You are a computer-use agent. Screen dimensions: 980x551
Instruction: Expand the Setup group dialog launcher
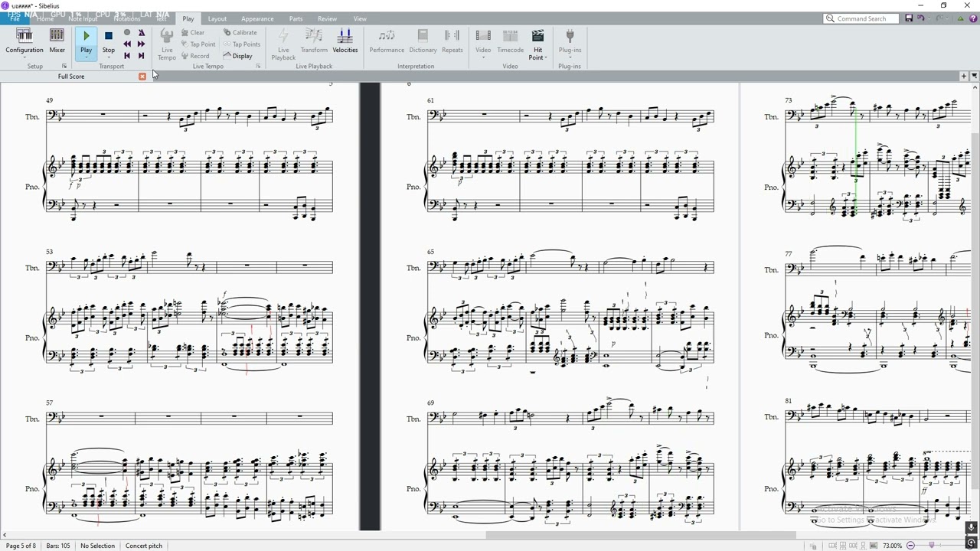[64, 67]
